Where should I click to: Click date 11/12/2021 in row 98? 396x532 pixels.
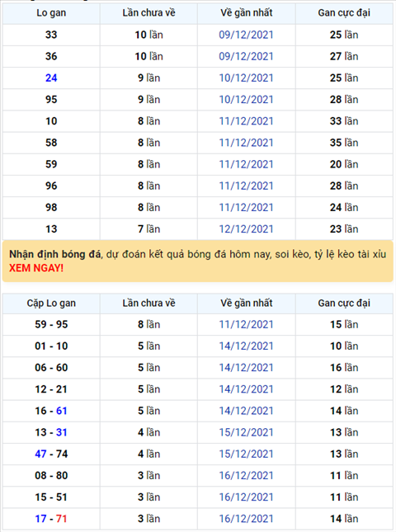[246, 207]
